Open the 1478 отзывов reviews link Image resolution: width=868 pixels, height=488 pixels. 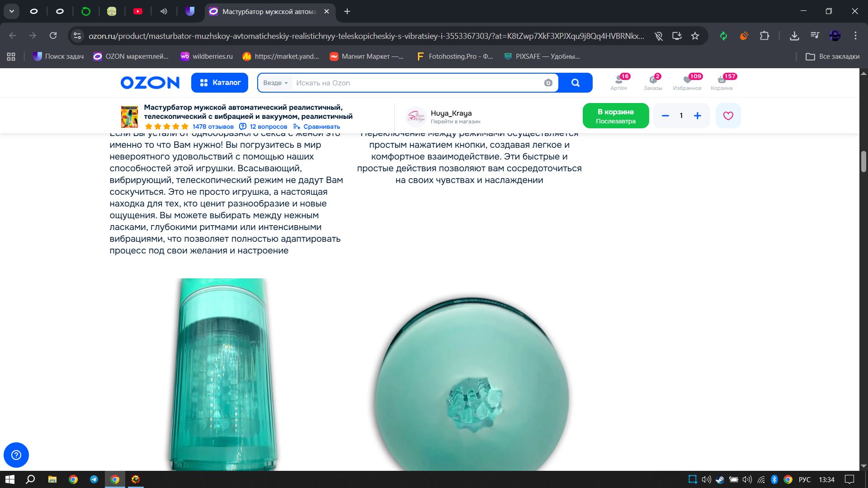click(213, 127)
